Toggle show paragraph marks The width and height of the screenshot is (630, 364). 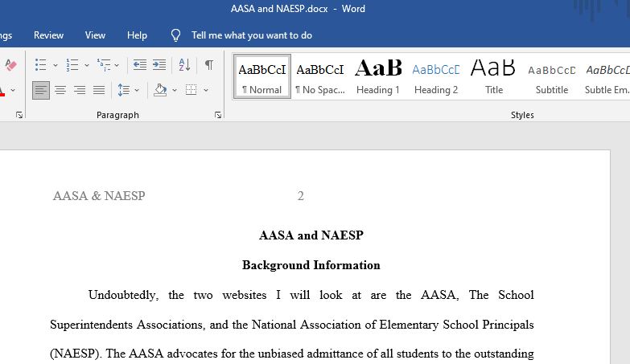(209, 64)
